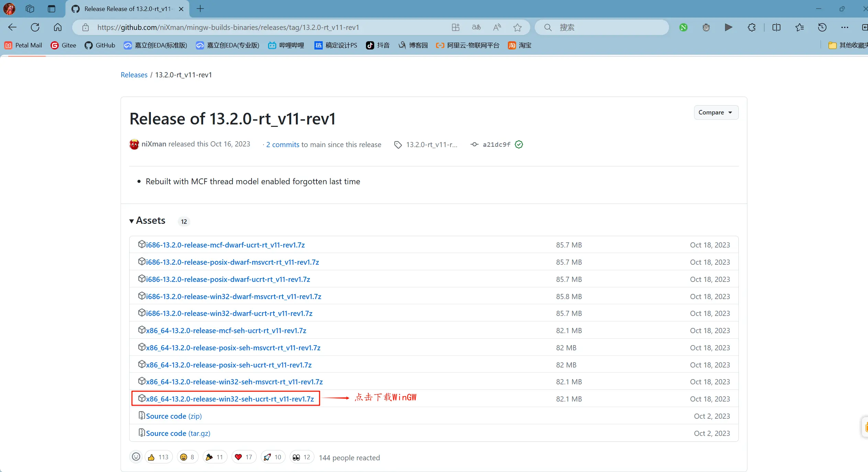Open the GitHub bookmark
The image size is (868, 472).
(x=100, y=45)
